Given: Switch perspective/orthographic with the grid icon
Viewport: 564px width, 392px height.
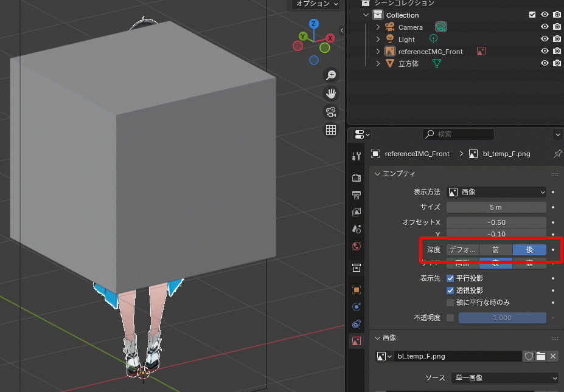Looking at the screenshot, I should [331, 130].
